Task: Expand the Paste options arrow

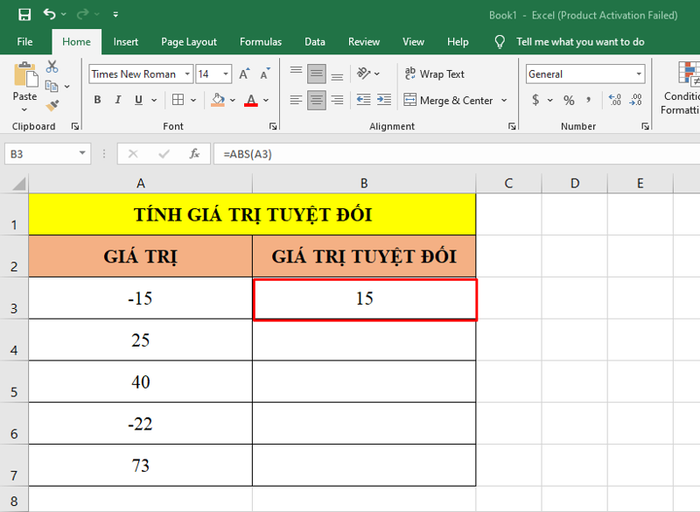Action: [x=25, y=109]
